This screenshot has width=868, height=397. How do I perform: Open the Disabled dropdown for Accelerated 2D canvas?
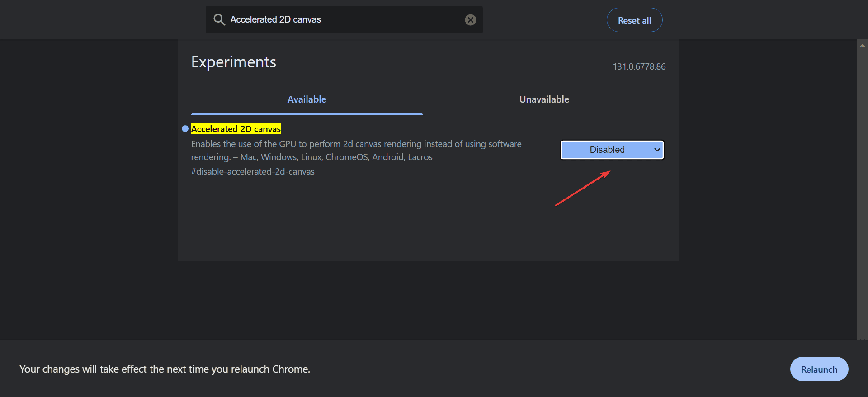point(612,150)
